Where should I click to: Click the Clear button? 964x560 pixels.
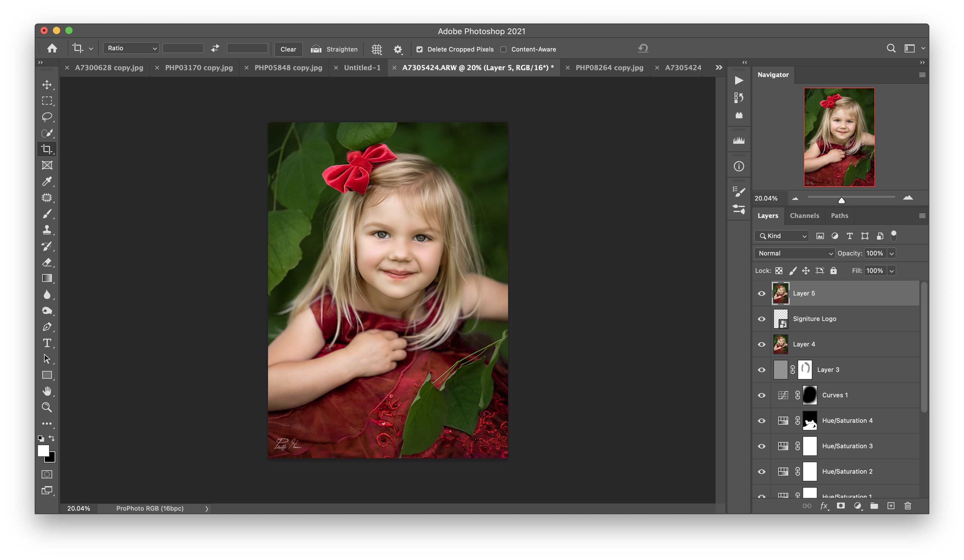pyautogui.click(x=288, y=49)
